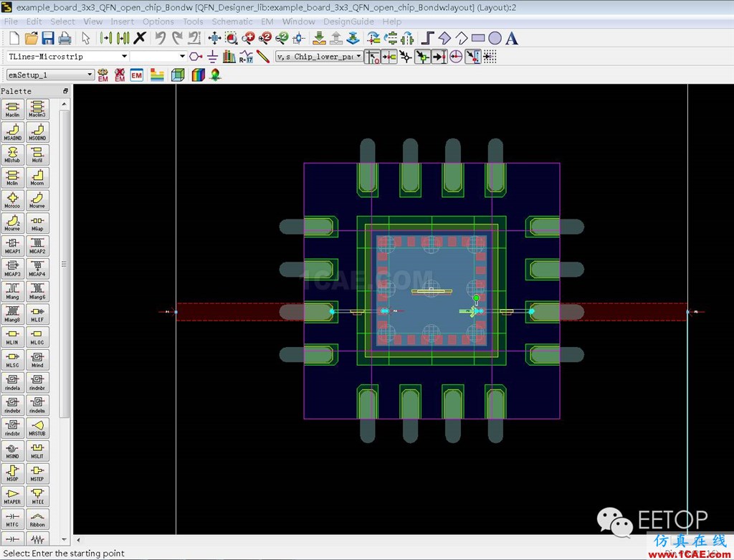Open substrate editor layered-stack icon

pos(157,75)
